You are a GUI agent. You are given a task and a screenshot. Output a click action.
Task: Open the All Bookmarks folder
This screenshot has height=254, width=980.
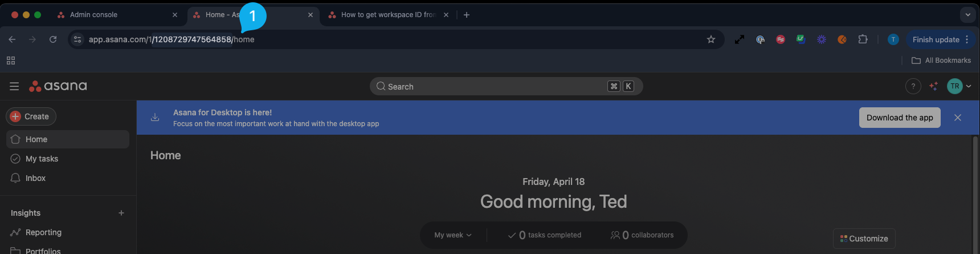tap(941, 61)
